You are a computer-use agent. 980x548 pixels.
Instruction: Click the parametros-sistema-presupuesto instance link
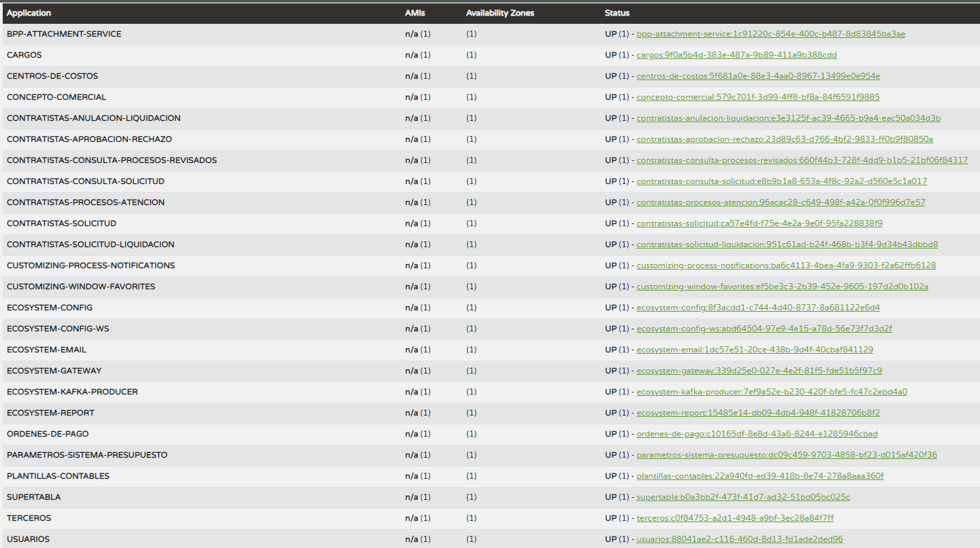(x=786, y=455)
